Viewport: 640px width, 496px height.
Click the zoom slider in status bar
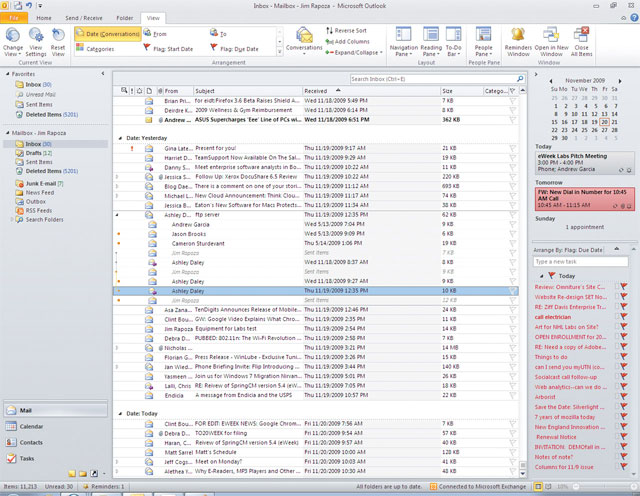(576, 487)
